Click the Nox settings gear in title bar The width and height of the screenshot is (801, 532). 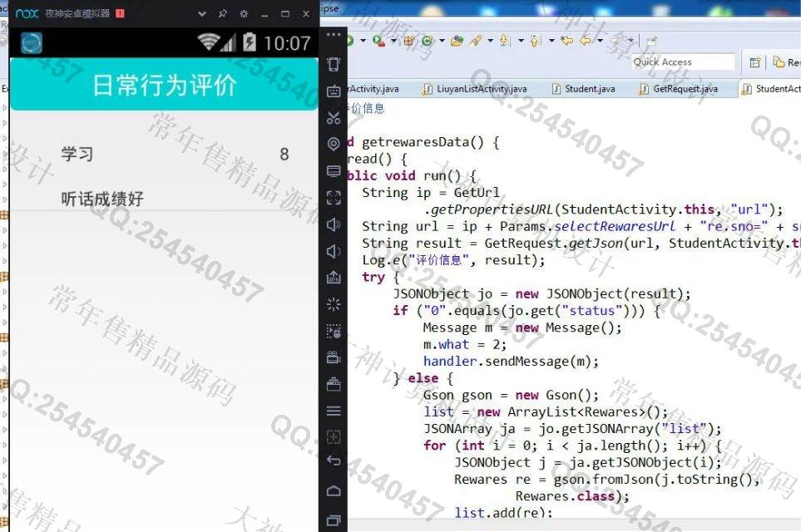click(x=244, y=14)
